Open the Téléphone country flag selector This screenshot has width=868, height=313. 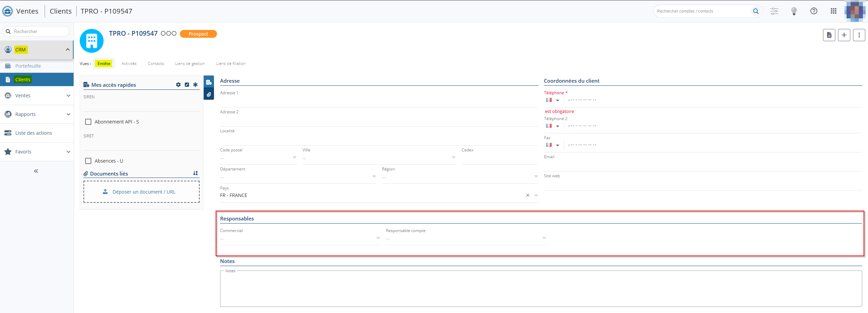pyautogui.click(x=552, y=100)
